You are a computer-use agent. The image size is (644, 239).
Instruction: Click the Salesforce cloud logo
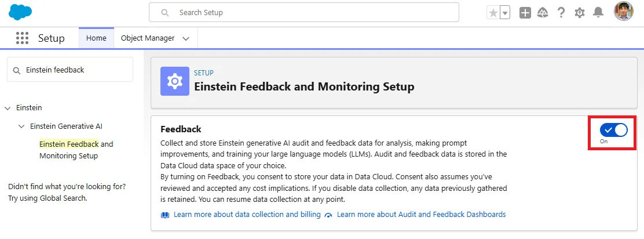tap(20, 12)
